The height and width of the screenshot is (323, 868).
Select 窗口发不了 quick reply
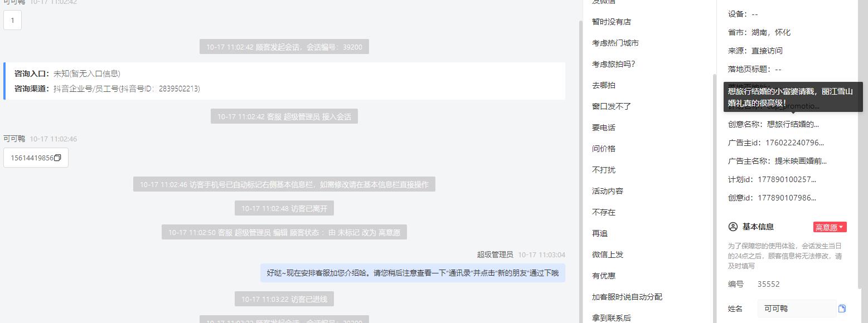click(x=612, y=106)
